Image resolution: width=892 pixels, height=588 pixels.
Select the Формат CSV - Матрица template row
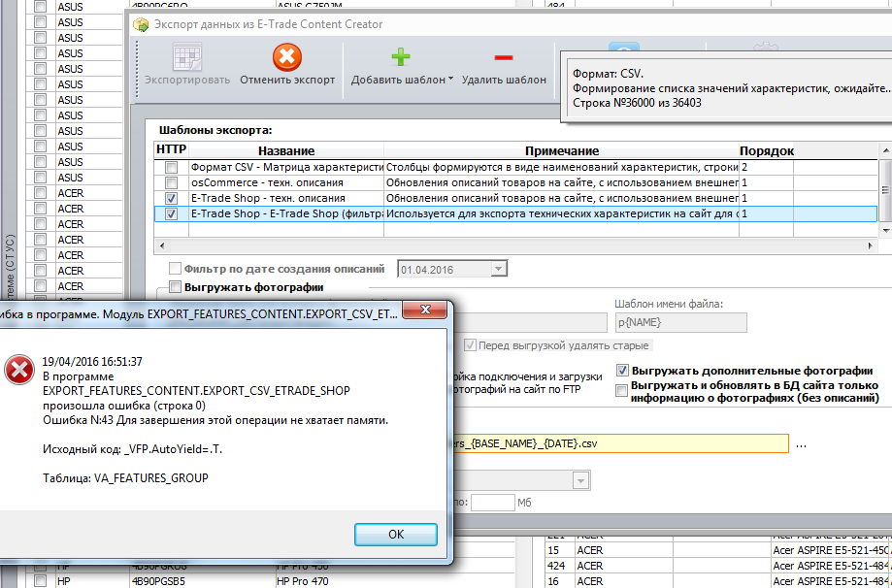tap(516, 167)
